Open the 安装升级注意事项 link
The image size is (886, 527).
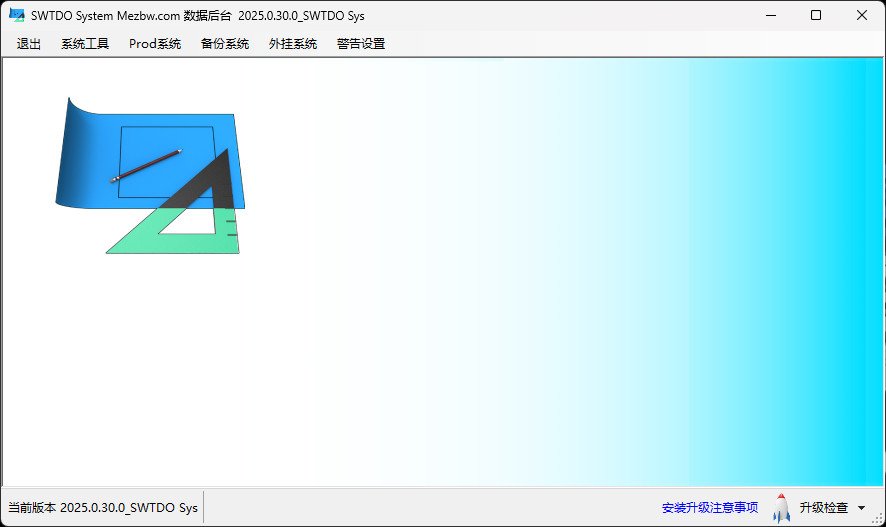click(x=710, y=508)
